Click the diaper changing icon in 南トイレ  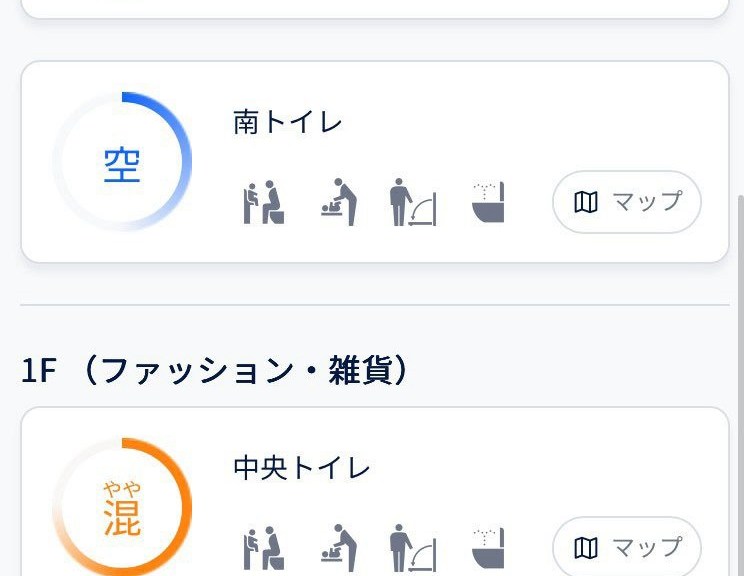339,202
